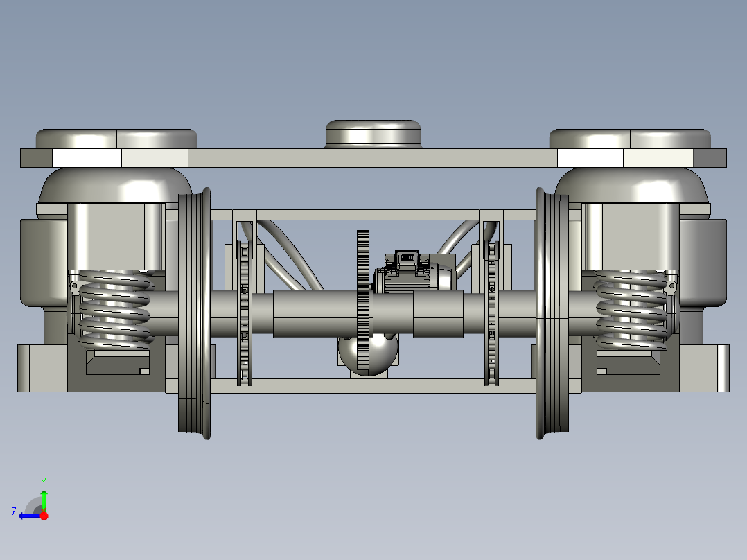
Task: Select the right rail wheel
Action: pyautogui.click(x=552, y=313)
